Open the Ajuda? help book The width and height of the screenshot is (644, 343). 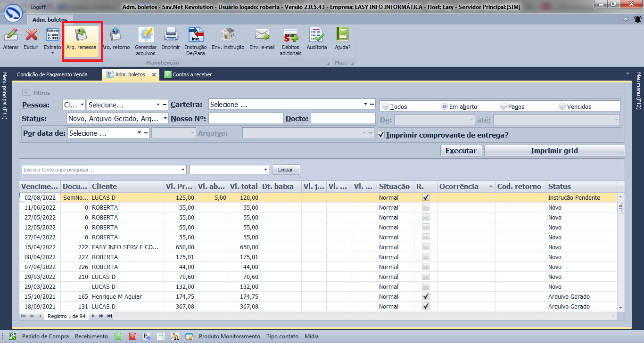click(342, 35)
